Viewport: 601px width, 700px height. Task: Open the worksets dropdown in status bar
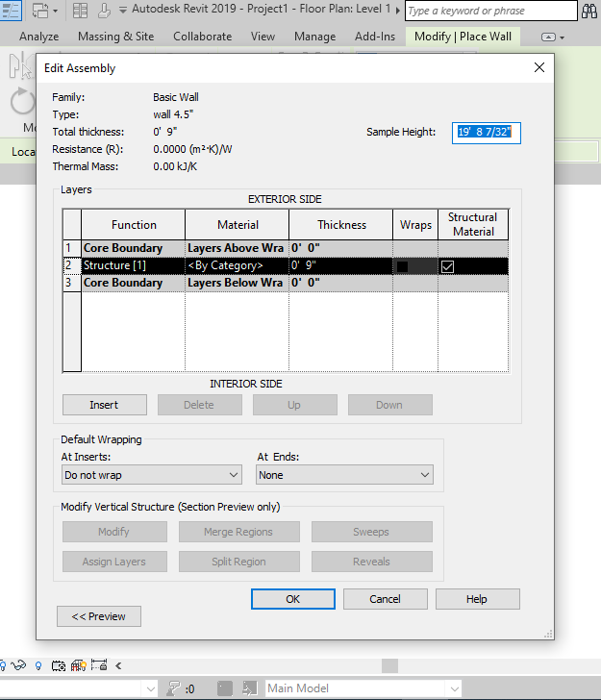pos(78,688)
